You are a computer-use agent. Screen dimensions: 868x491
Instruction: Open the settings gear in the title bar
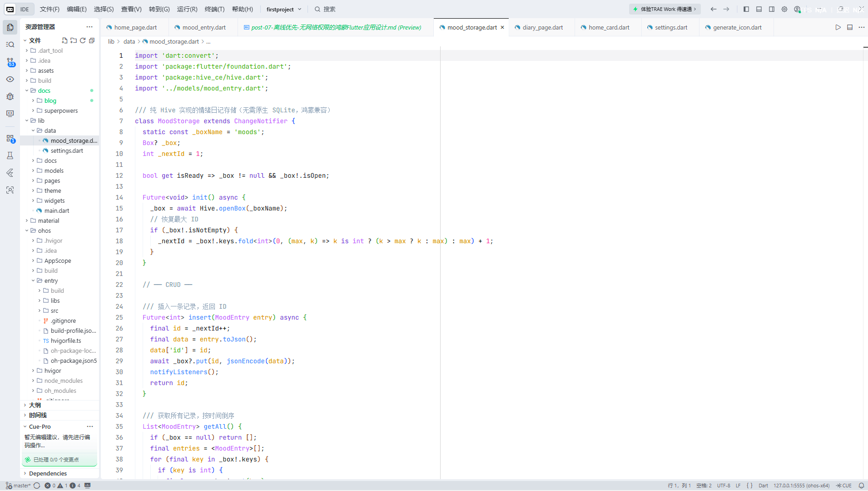[784, 9]
